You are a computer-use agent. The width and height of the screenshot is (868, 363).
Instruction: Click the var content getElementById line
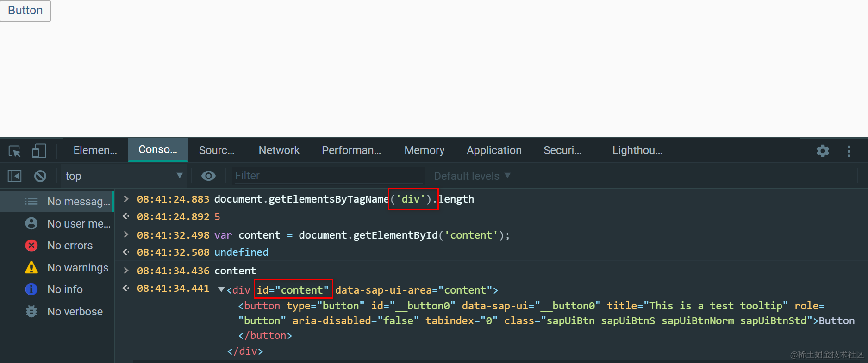pos(362,235)
